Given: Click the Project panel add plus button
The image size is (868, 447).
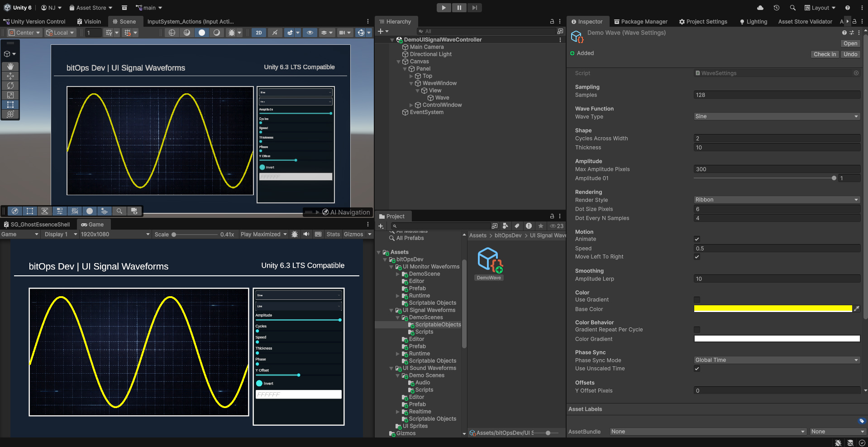Looking at the screenshot, I should coord(382,226).
